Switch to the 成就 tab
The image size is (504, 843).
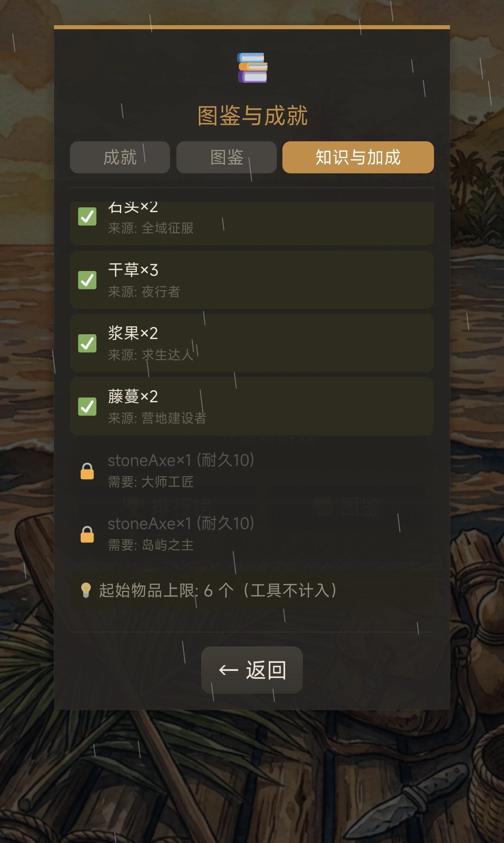point(120,157)
